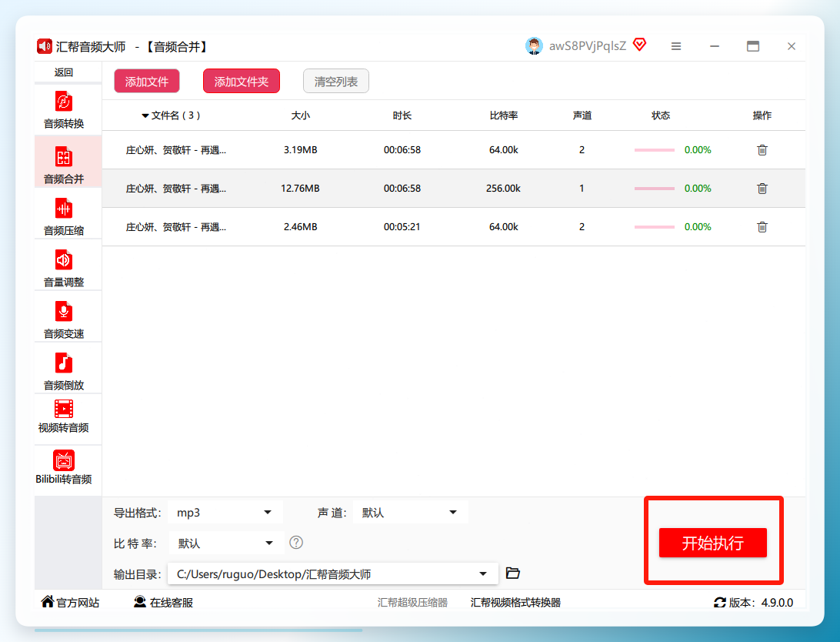The width and height of the screenshot is (840, 642).
Task: Click the 大小 column header
Action: pos(301,115)
